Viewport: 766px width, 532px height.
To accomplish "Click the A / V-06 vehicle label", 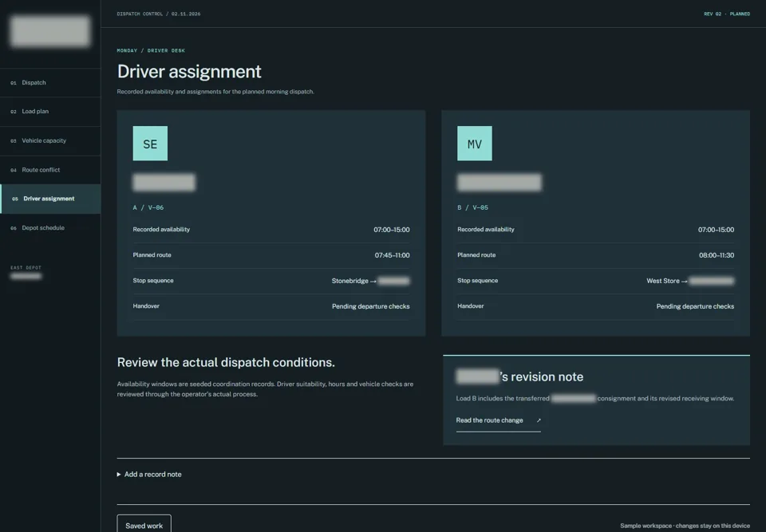I will 148,207.
